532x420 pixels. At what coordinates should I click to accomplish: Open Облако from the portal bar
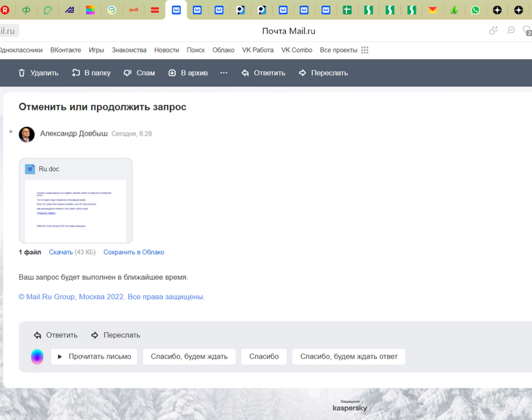tap(223, 50)
